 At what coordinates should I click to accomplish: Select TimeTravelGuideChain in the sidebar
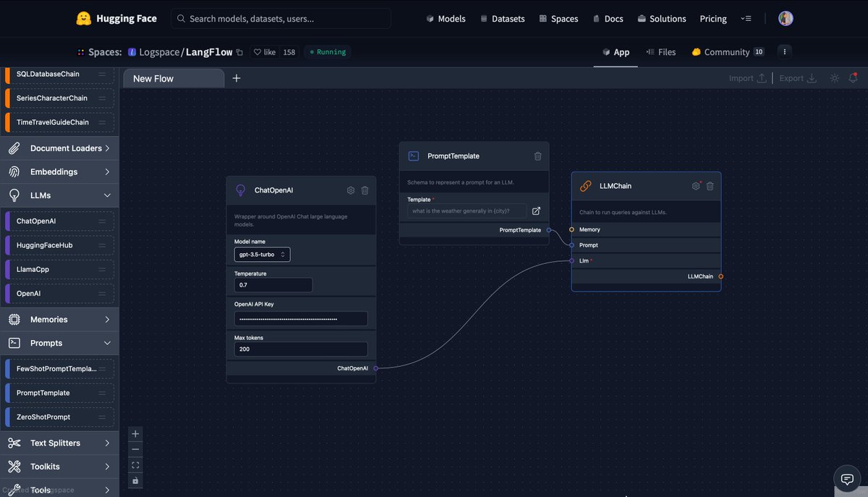click(x=59, y=122)
